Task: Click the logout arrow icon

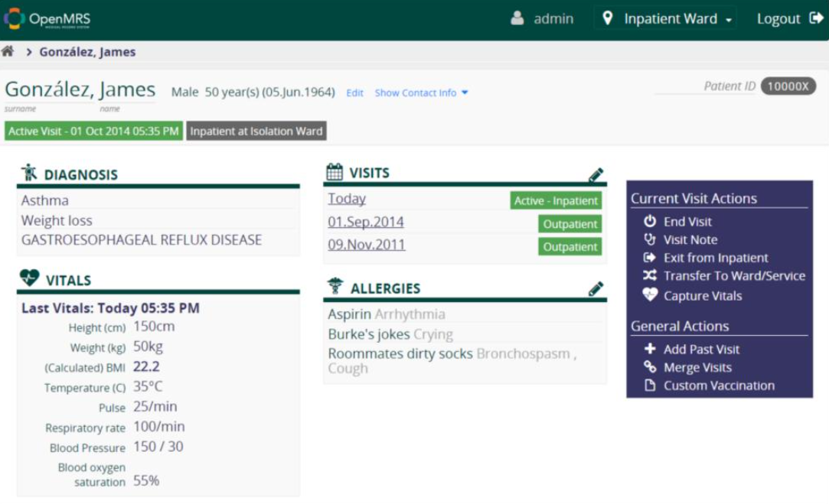Action: [x=816, y=18]
